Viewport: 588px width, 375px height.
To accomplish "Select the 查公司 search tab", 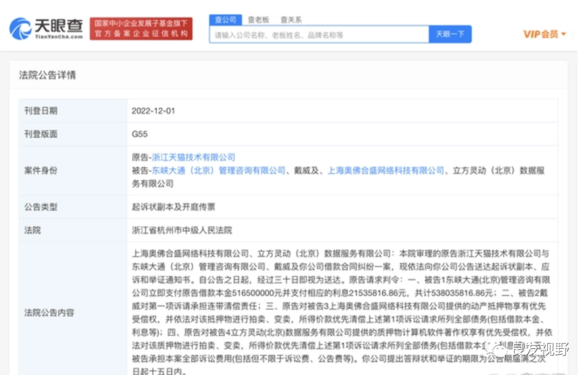I will point(226,20).
